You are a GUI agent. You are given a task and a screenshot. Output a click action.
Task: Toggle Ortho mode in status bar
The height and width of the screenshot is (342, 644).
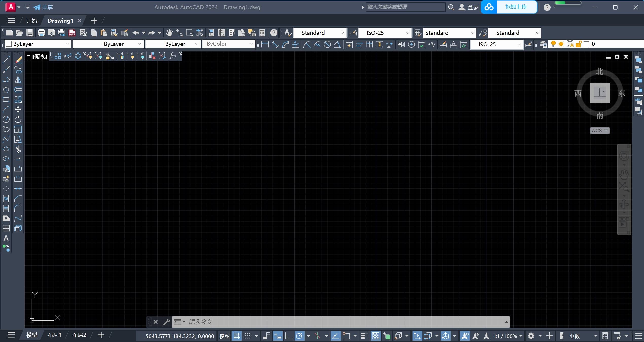click(x=289, y=336)
